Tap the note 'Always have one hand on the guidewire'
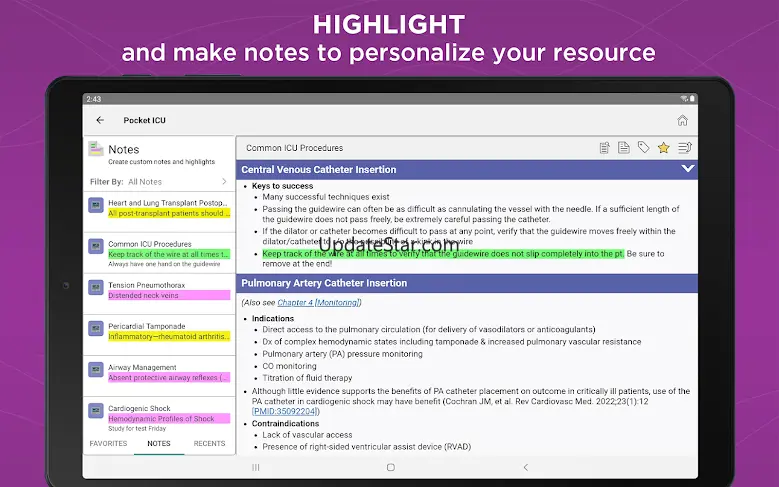779x487 pixels. (x=164, y=264)
